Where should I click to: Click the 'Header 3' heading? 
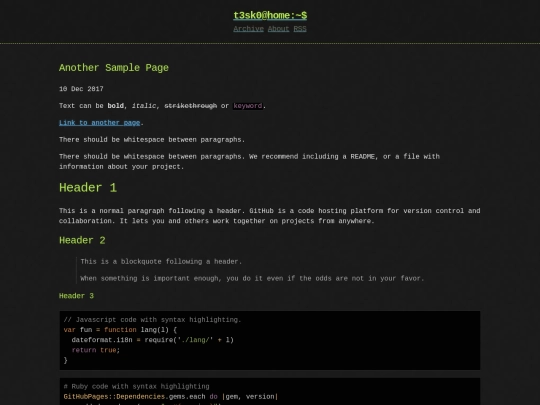coord(76,296)
